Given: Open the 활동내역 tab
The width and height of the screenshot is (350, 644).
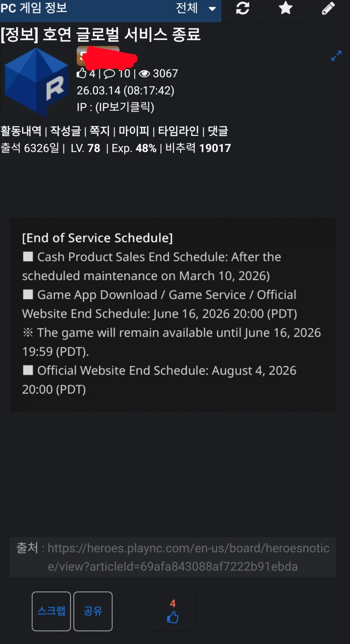Looking at the screenshot, I should click(21, 131).
